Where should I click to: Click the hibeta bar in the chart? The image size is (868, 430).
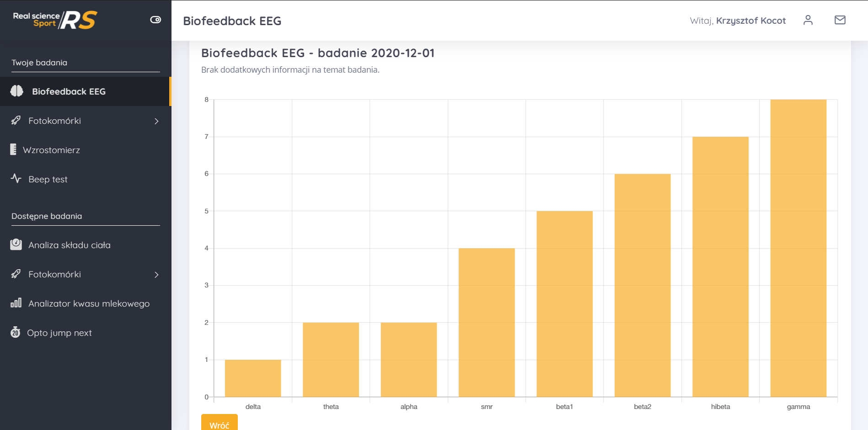pyautogui.click(x=721, y=267)
